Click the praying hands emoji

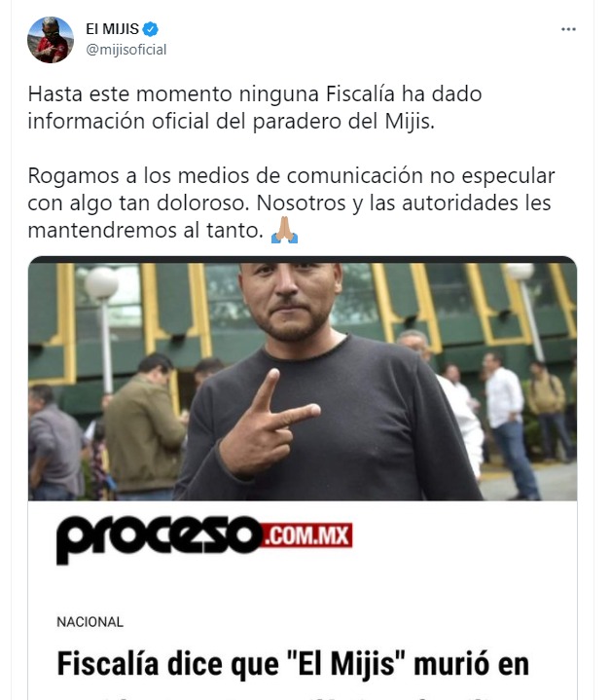pos(284,231)
